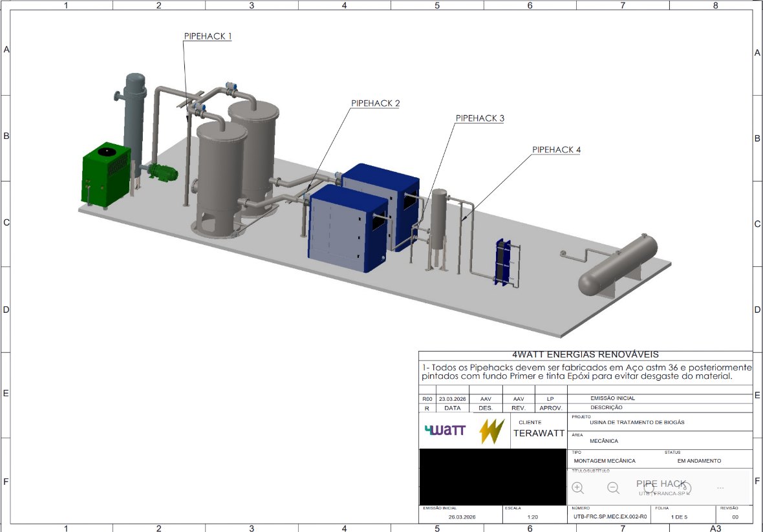Click the zoom in magnifier icon

click(577, 488)
